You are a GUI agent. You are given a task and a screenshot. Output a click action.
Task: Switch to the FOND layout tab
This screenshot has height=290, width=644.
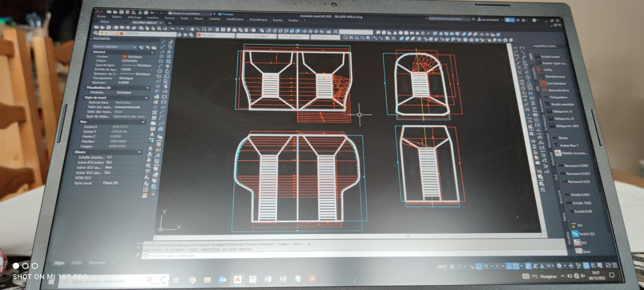click(x=76, y=262)
